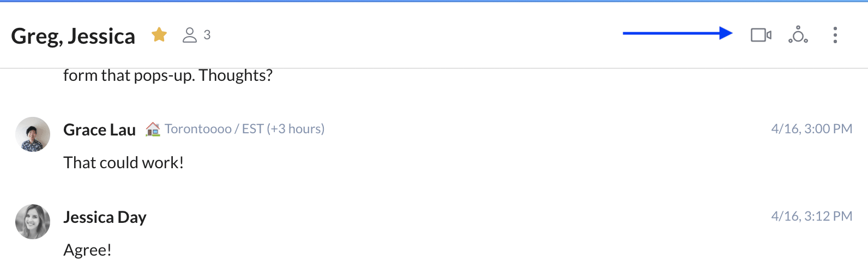Click the Torontoooo / EST status text
868x272 pixels.
[214, 129]
